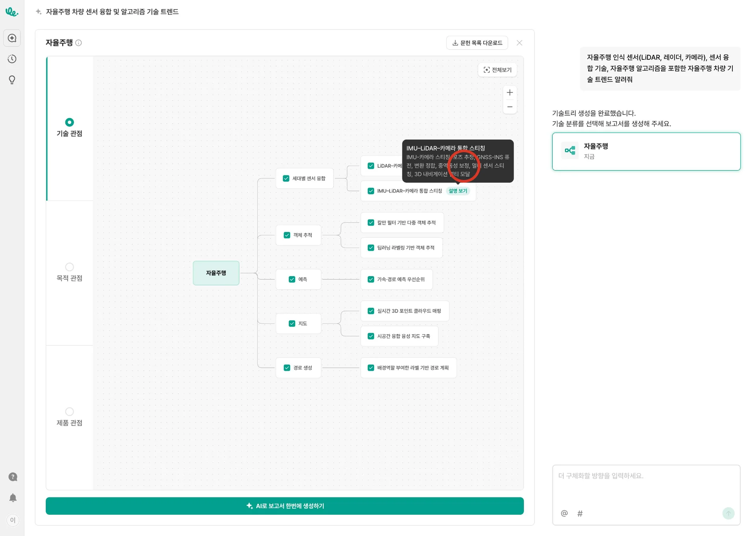Click 문헌 목록 다운로드 button

point(477,43)
